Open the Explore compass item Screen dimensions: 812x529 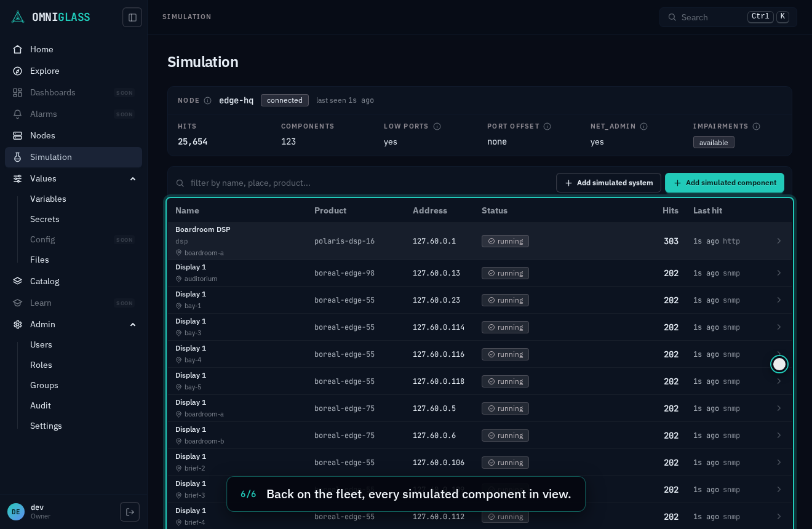tap(73, 71)
